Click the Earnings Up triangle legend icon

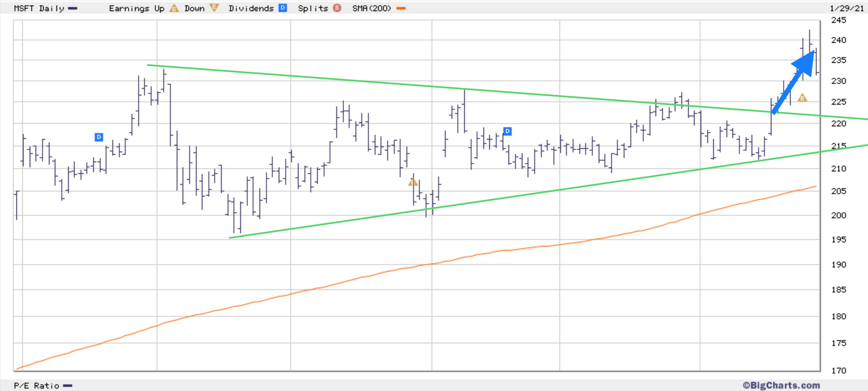(x=174, y=8)
